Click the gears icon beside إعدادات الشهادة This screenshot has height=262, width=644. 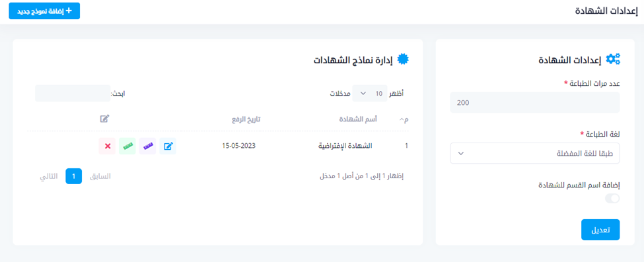click(x=614, y=59)
